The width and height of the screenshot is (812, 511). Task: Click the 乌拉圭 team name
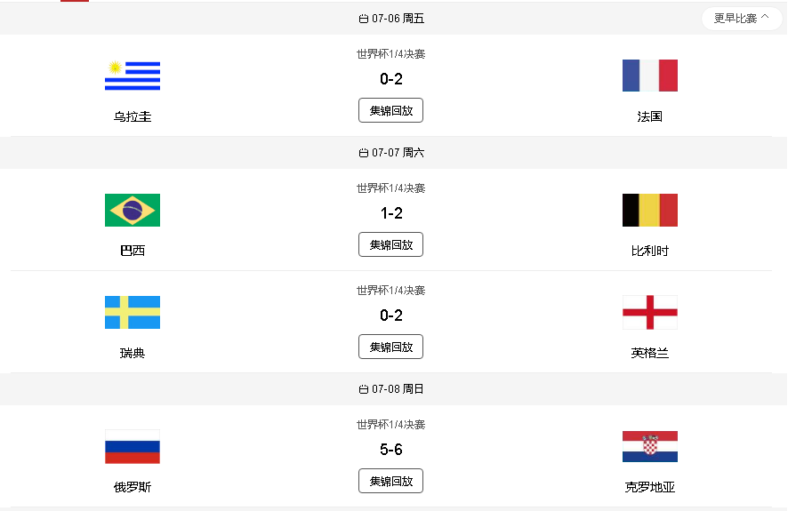pos(133,117)
